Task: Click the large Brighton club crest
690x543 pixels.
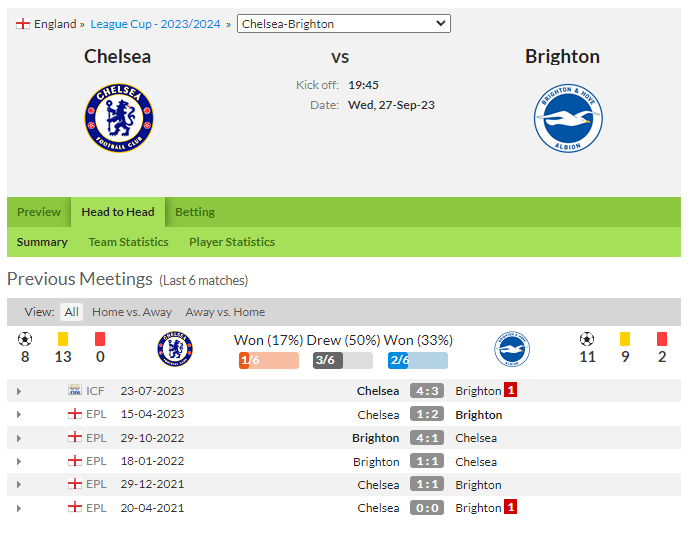Action: (x=568, y=118)
